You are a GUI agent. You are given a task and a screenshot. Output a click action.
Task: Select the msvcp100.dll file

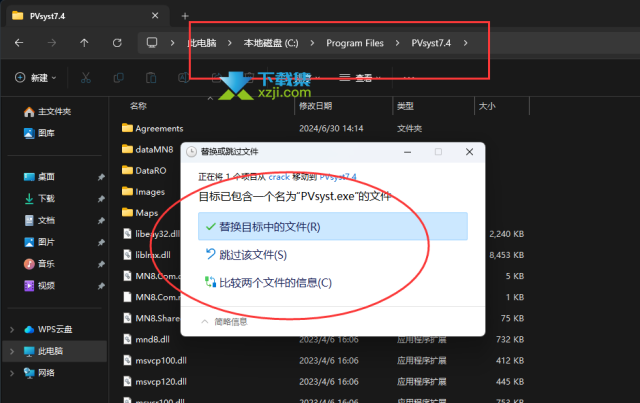pos(155,361)
